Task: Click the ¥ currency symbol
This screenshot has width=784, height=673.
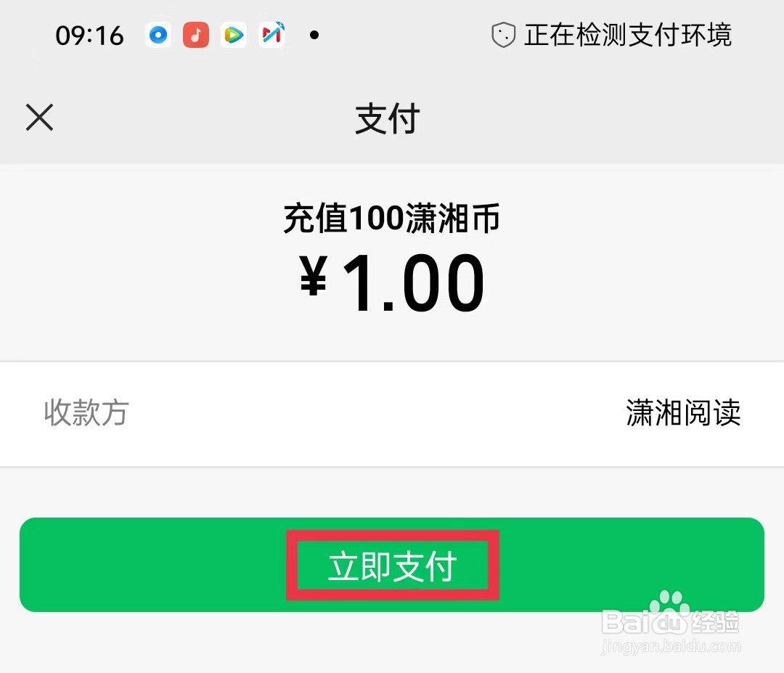Action: tap(314, 276)
